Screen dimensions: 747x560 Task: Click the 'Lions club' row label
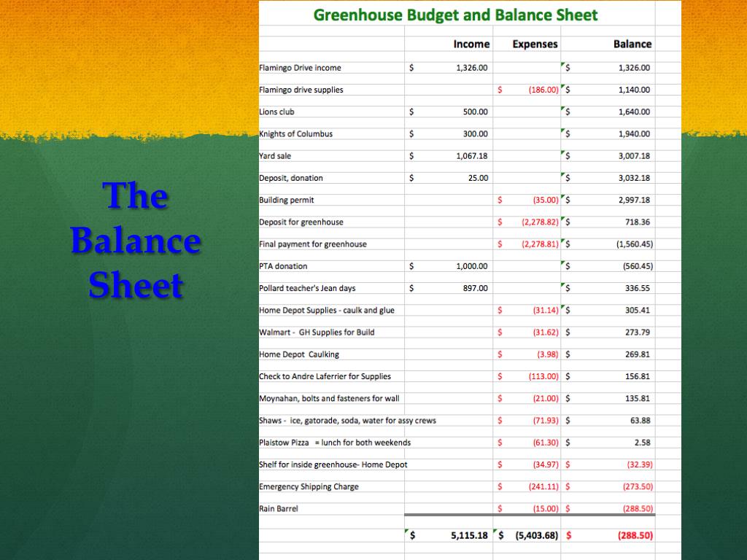click(x=276, y=112)
